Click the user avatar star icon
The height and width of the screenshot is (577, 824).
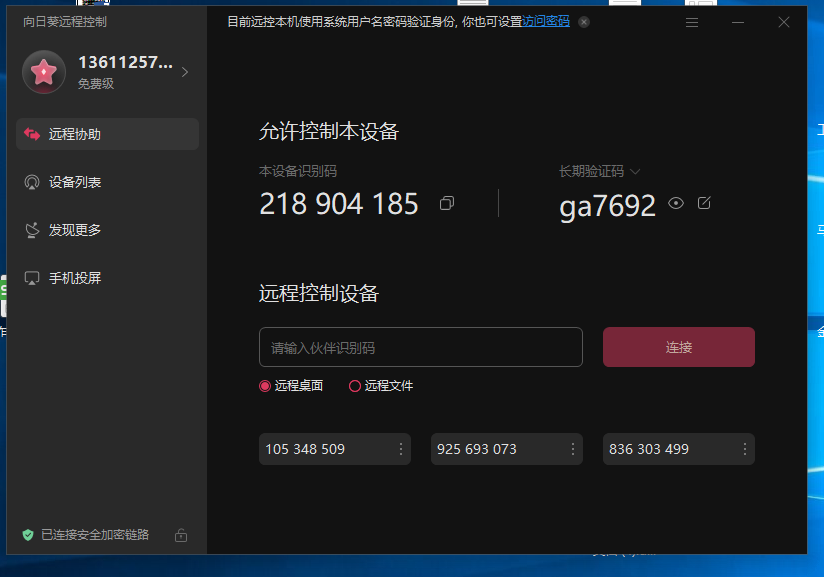[x=44, y=72]
